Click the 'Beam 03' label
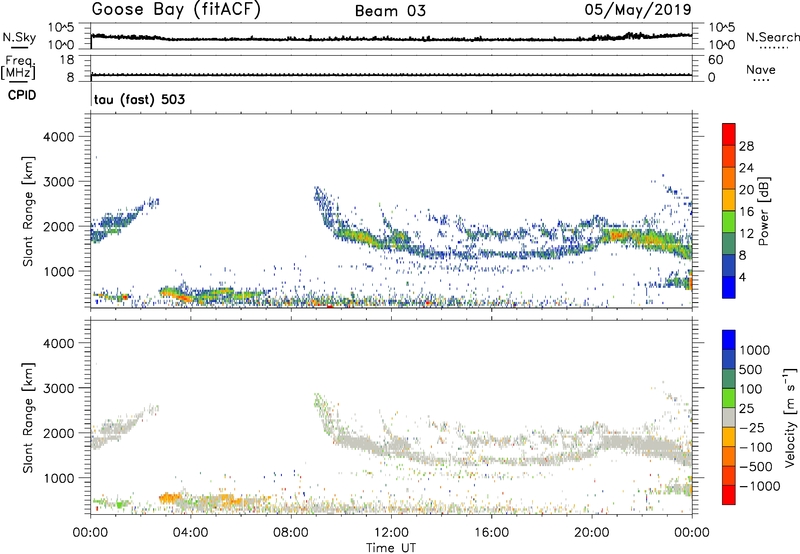The height and width of the screenshot is (554, 800). point(390,11)
